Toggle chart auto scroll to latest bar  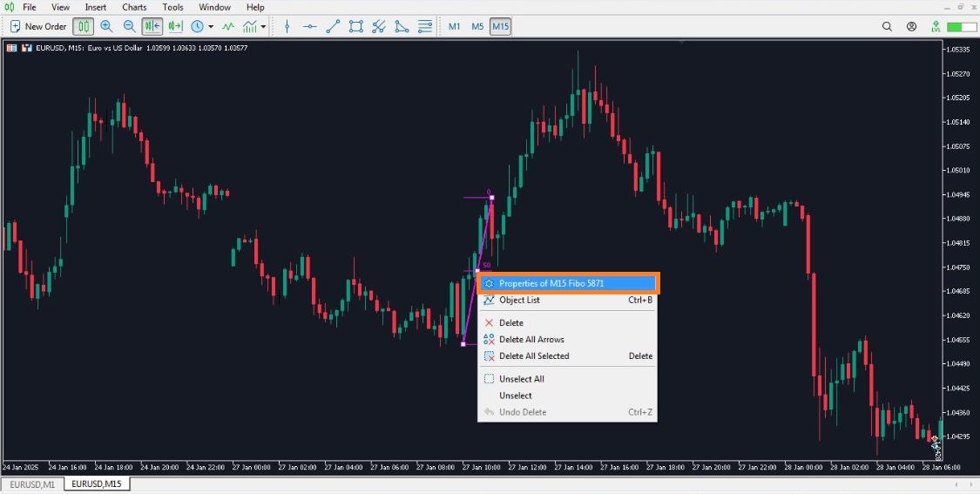click(152, 26)
